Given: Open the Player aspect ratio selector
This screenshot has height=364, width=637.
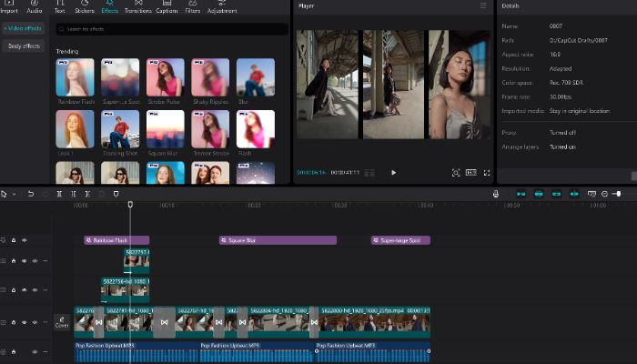Looking at the screenshot, I should tap(471, 173).
